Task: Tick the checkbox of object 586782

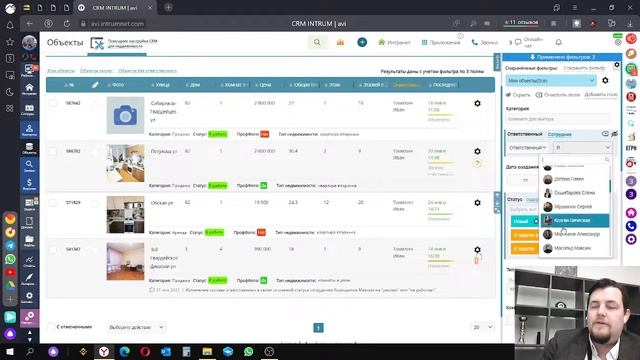Action: tap(53, 151)
